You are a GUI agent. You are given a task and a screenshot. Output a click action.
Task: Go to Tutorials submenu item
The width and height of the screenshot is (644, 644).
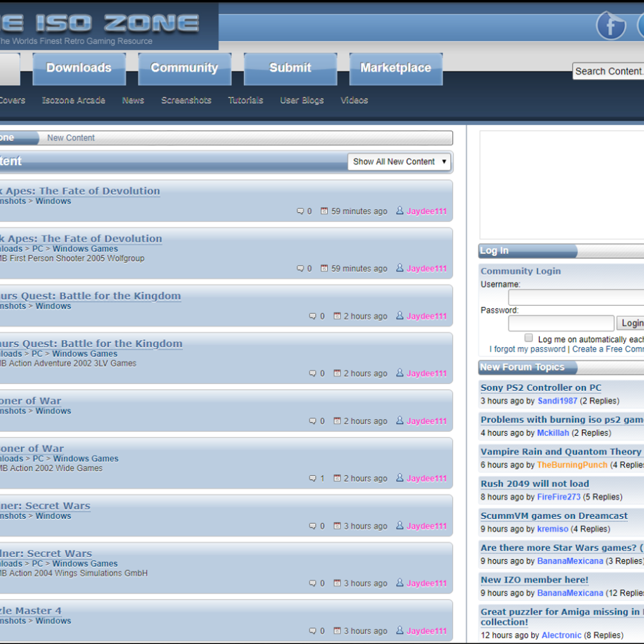point(246,100)
